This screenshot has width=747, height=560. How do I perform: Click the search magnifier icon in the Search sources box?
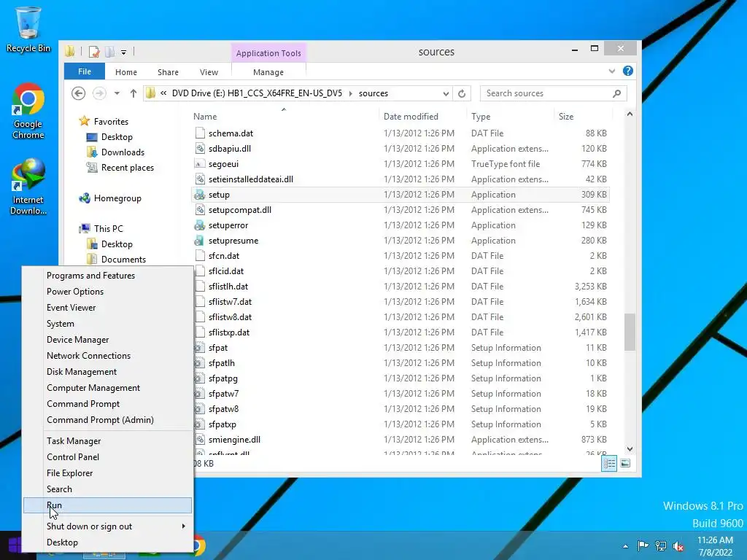[617, 93]
